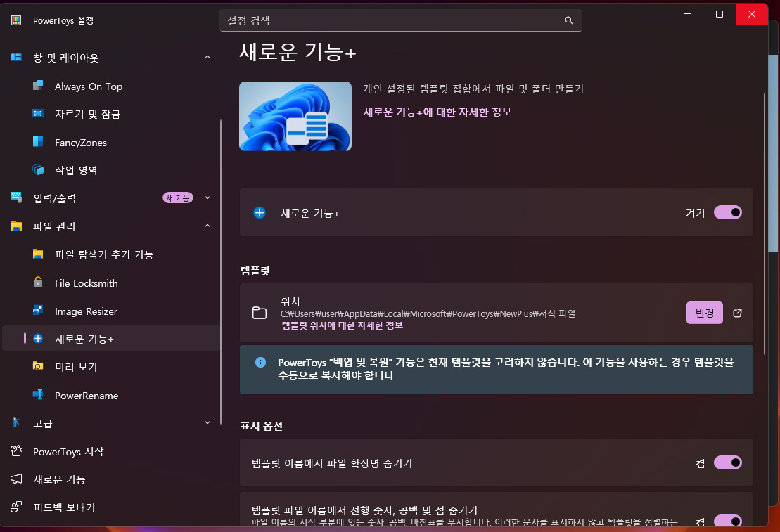Click the 새 기능 badge
The height and width of the screenshot is (532, 780).
[177, 197]
